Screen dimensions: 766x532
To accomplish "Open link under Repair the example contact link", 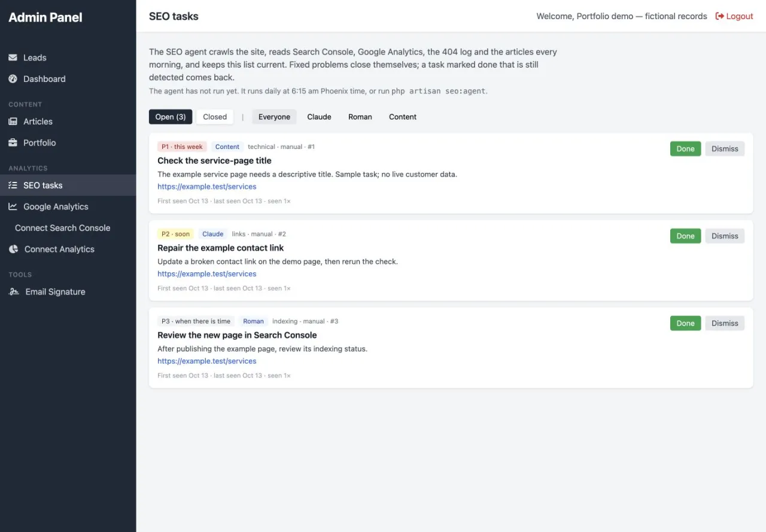I will 207,274.
